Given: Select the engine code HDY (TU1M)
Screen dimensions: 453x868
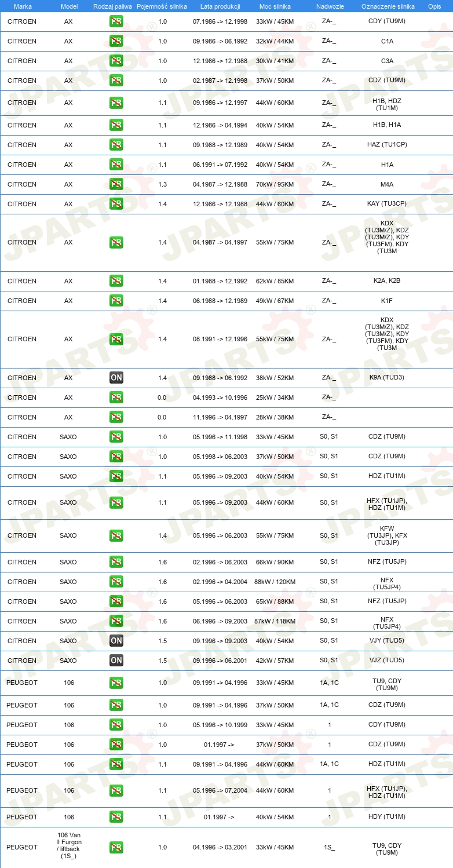Looking at the screenshot, I should pos(387,817).
